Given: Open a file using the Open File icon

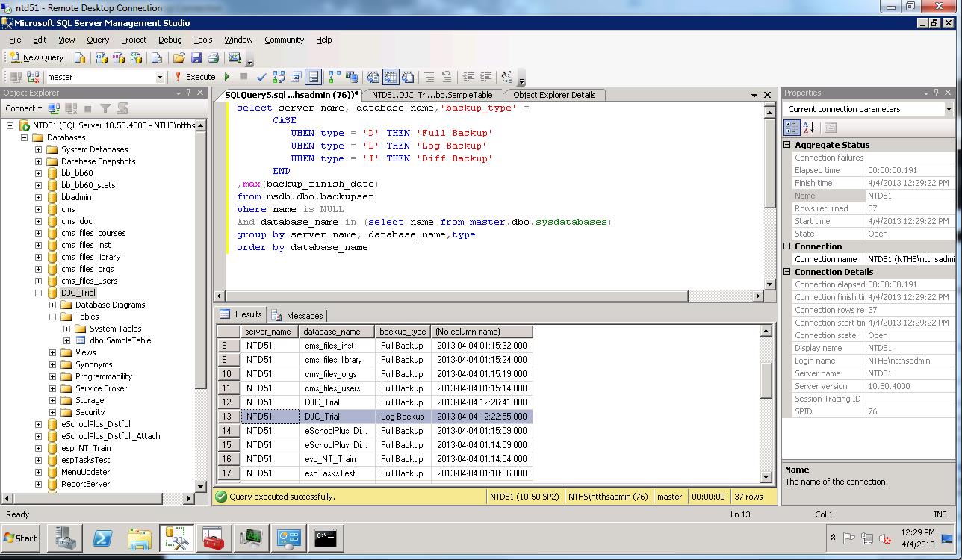Looking at the screenshot, I should pos(179,57).
